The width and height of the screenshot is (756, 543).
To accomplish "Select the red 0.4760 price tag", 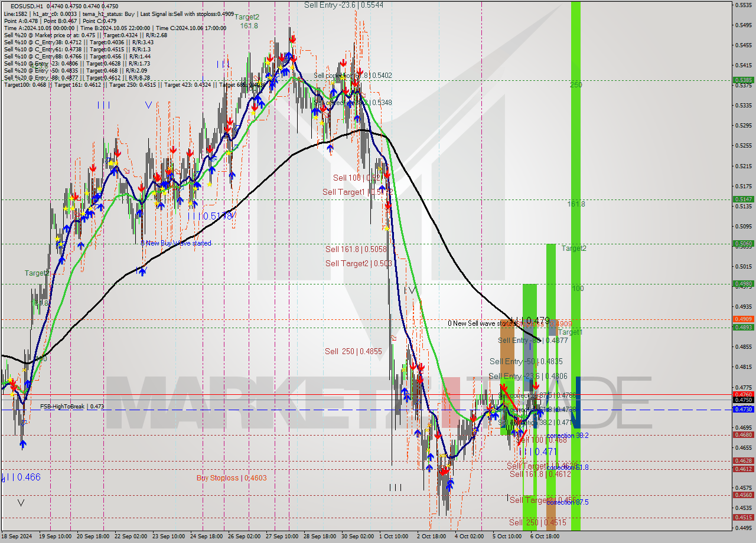I will pyautogui.click(x=743, y=394).
